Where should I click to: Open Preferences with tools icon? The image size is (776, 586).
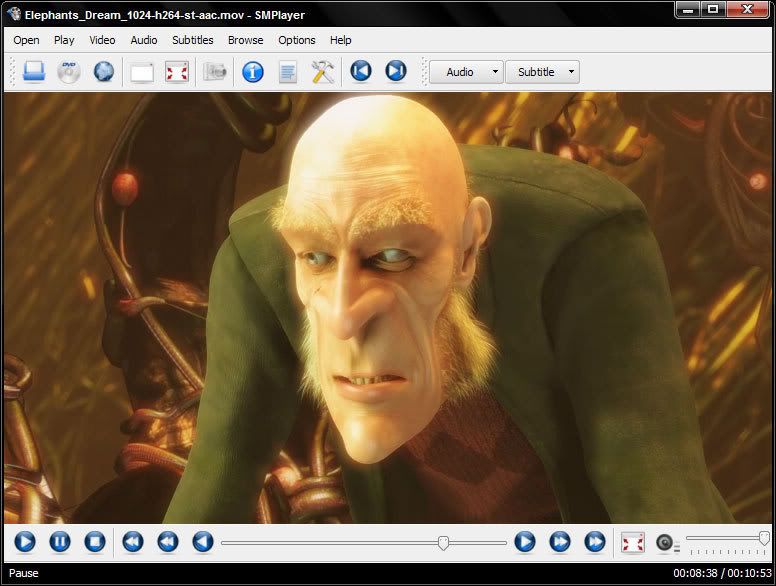[x=322, y=72]
